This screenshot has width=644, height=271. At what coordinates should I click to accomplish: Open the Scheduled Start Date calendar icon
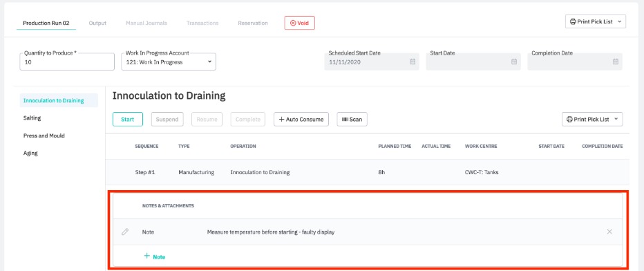pyautogui.click(x=413, y=62)
